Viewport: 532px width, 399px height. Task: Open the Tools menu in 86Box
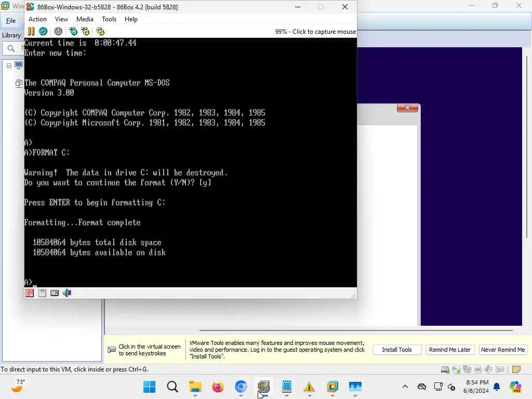click(x=109, y=19)
